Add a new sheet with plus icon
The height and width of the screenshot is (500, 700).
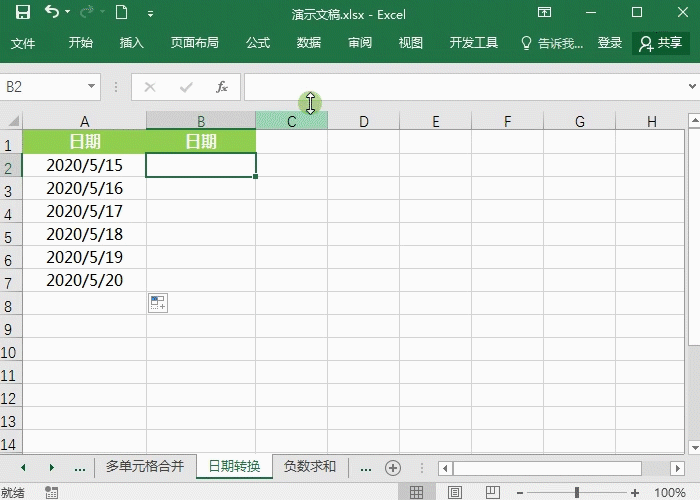point(393,468)
